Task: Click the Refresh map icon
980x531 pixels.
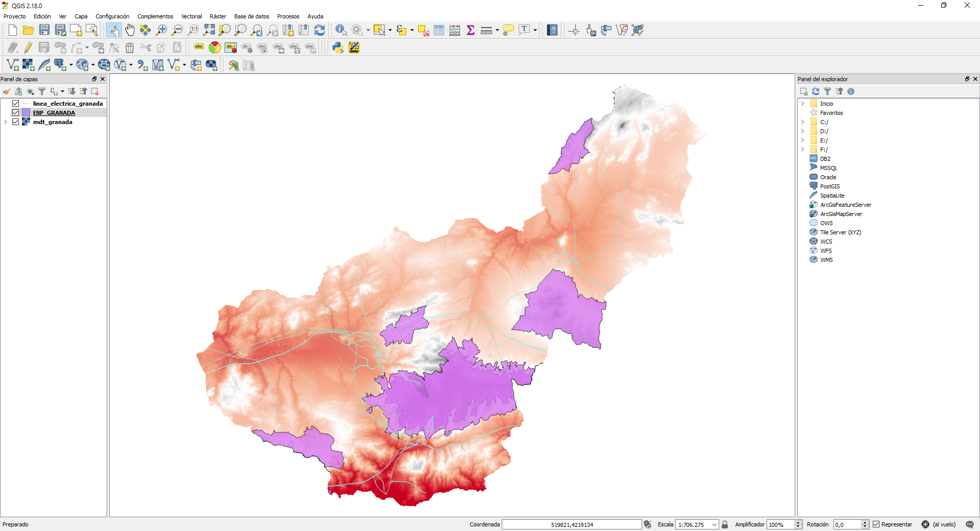Action: click(320, 30)
